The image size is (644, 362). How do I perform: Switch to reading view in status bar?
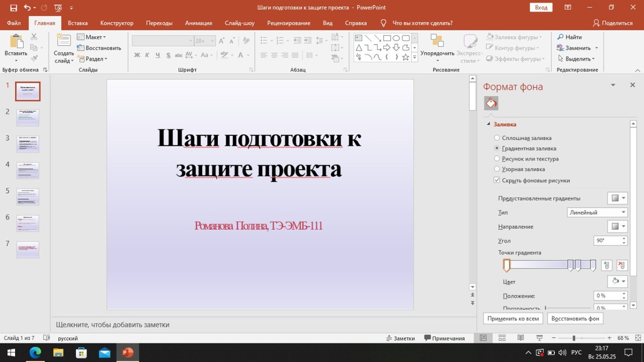pyautogui.click(x=521, y=338)
